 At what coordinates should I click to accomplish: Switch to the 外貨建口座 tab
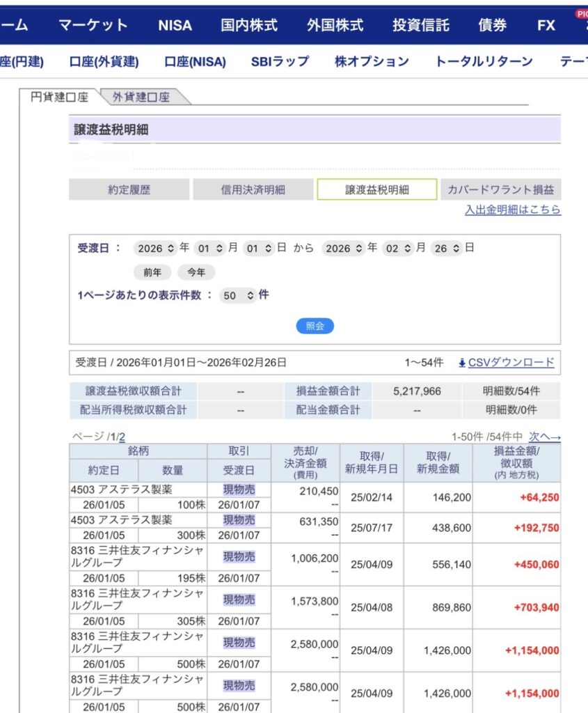pyautogui.click(x=141, y=97)
